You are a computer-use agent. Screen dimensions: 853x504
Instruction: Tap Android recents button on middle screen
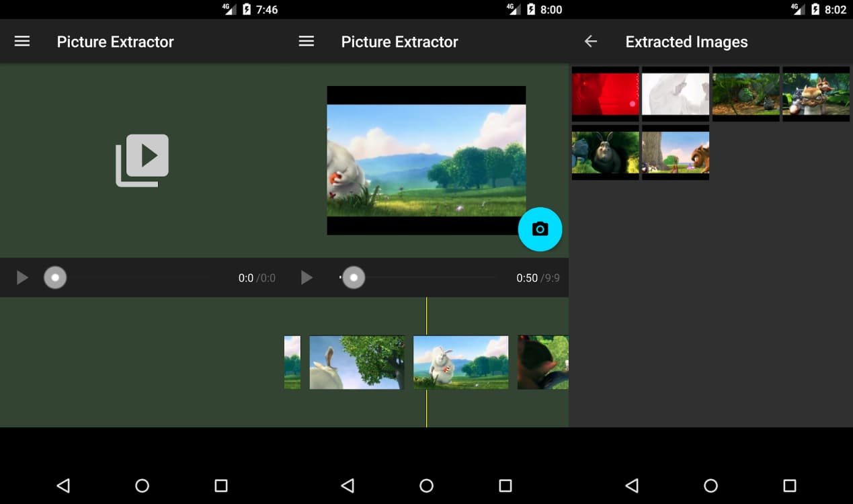click(x=505, y=485)
